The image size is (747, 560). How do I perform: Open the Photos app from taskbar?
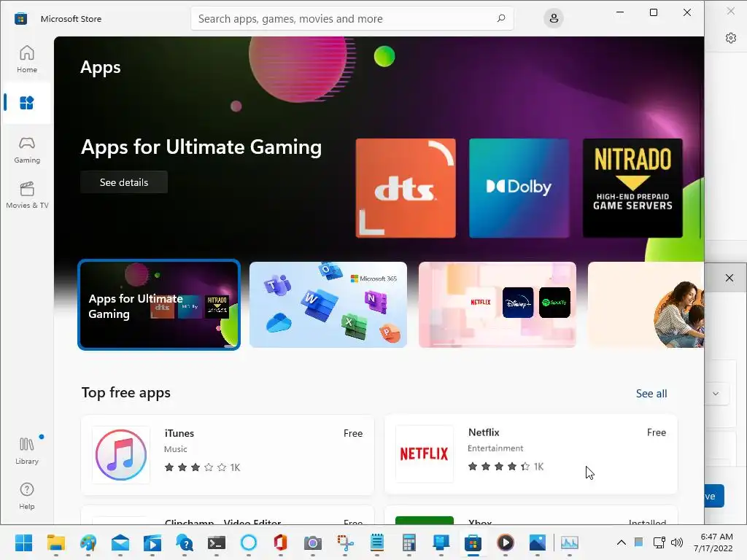pos(538,542)
